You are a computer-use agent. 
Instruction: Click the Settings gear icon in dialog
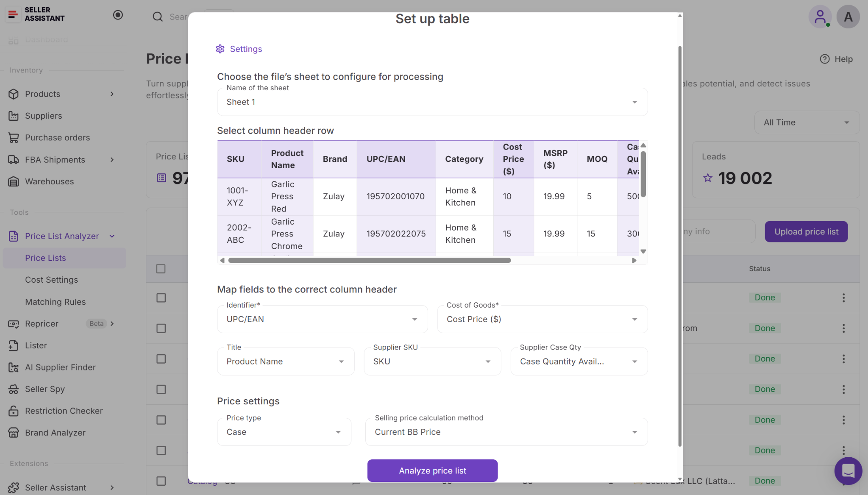(220, 49)
